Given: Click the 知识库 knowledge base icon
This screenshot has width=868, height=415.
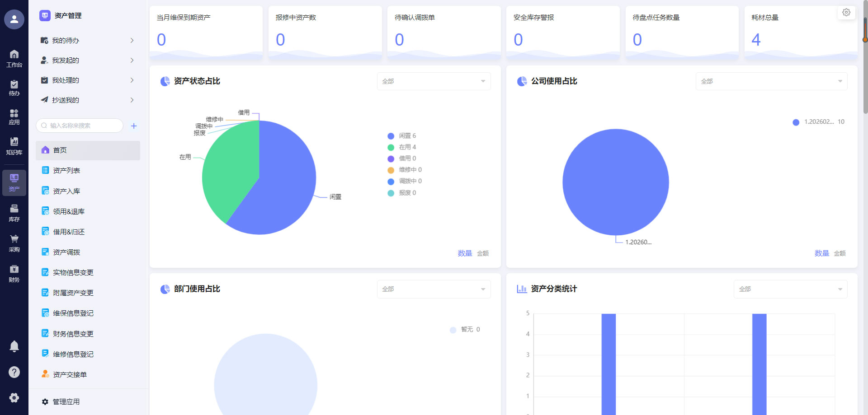Looking at the screenshot, I should click(14, 146).
